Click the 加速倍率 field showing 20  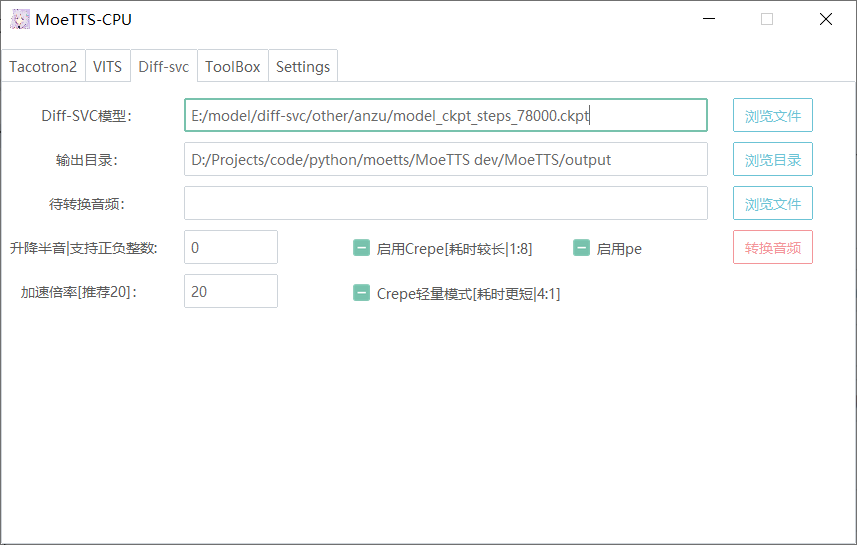coord(231,291)
